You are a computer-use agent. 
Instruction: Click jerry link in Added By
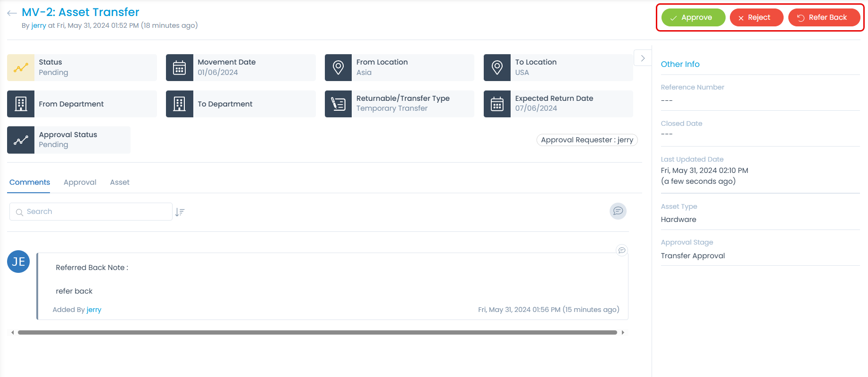pos(94,310)
